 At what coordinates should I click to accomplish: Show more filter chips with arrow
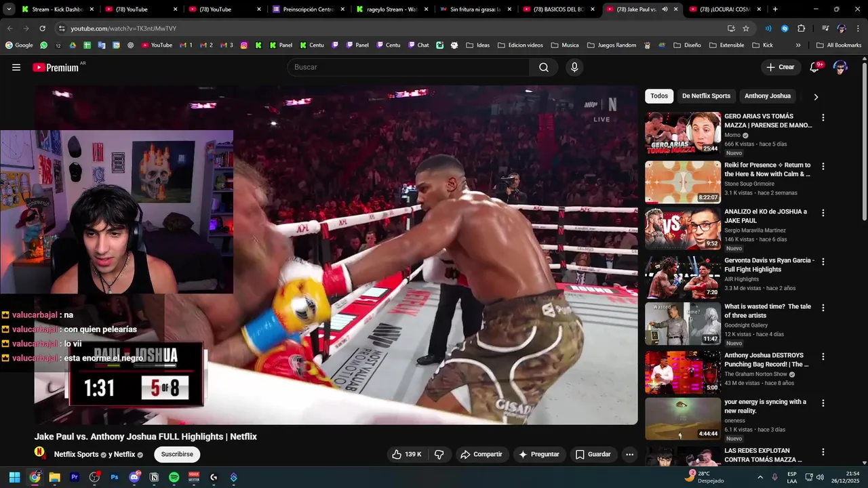[x=816, y=96]
